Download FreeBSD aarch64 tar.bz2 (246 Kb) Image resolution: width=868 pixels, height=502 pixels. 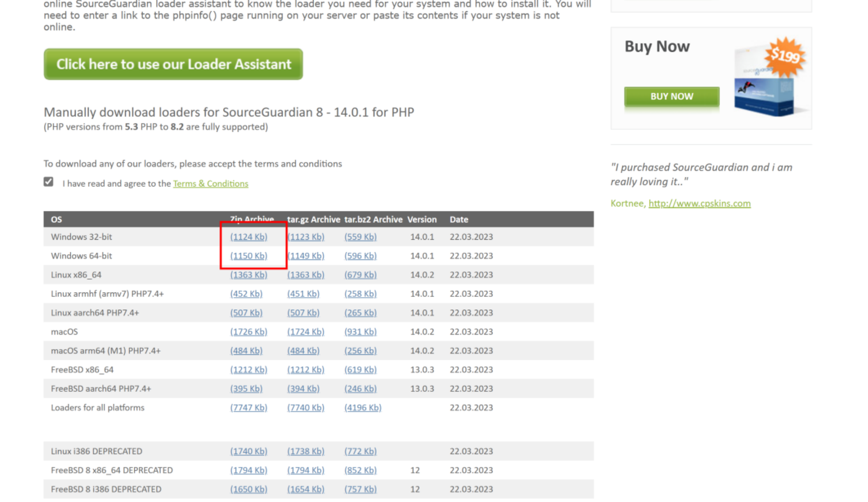[360, 389]
